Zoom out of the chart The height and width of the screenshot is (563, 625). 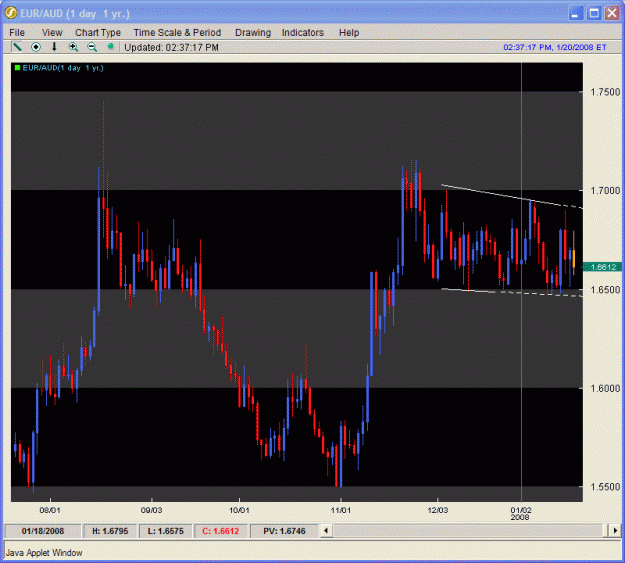click(92, 47)
